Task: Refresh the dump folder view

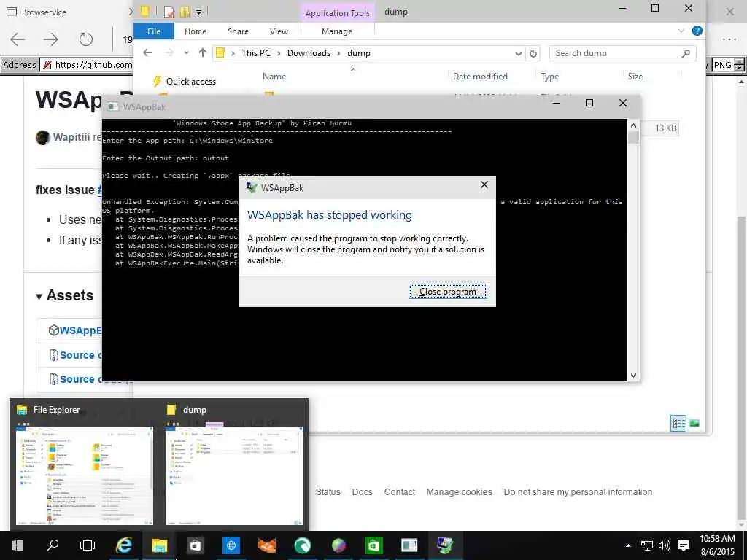Action: pyautogui.click(x=533, y=53)
